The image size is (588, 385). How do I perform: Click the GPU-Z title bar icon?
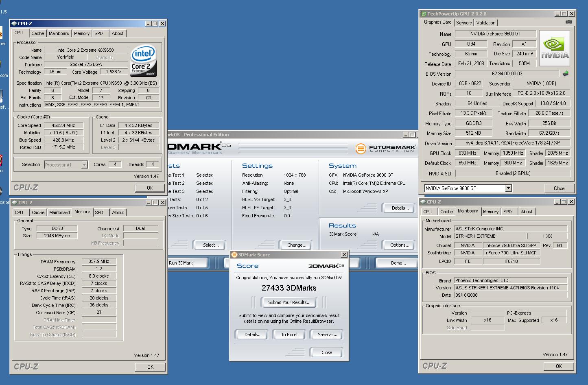424,14
